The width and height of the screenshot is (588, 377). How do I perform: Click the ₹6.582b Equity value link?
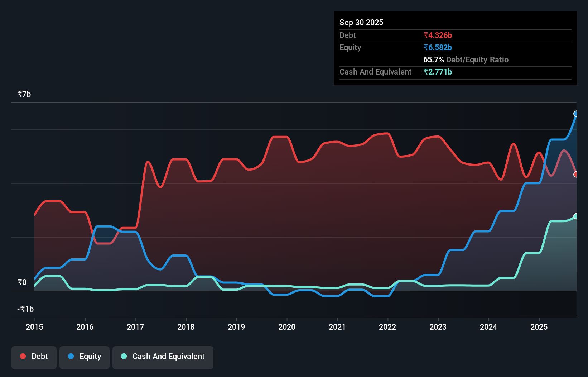pyautogui.click(x=438, y=47)
